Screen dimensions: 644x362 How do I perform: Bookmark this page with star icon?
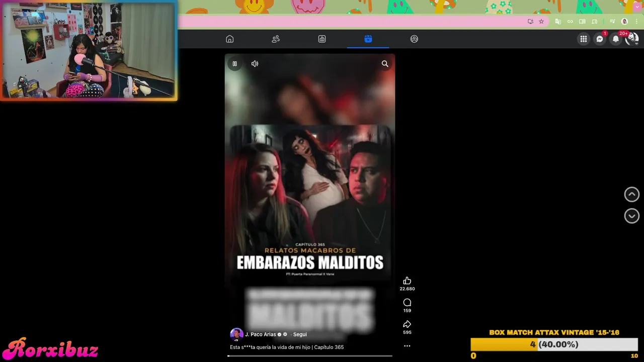[541, 21]
